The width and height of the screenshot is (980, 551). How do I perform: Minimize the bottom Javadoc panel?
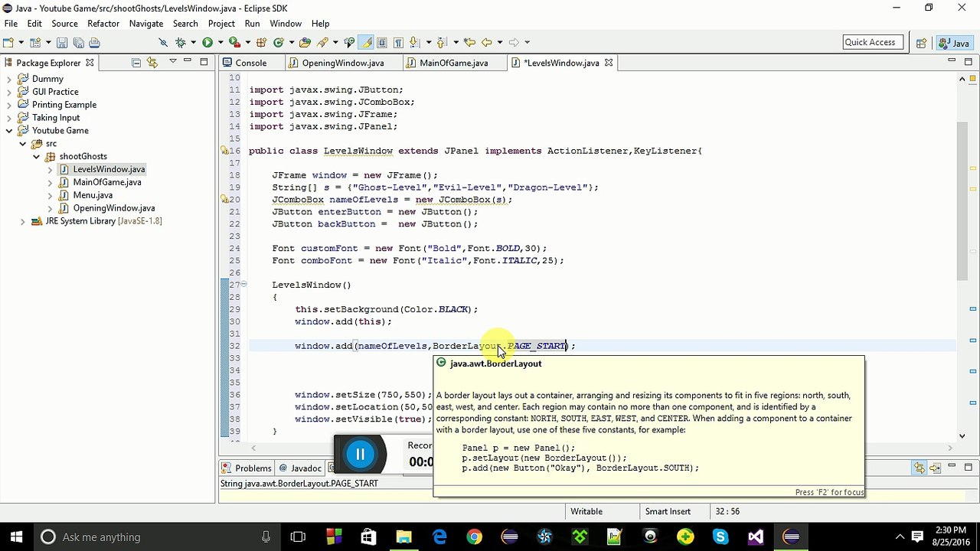tap(952, 465)
